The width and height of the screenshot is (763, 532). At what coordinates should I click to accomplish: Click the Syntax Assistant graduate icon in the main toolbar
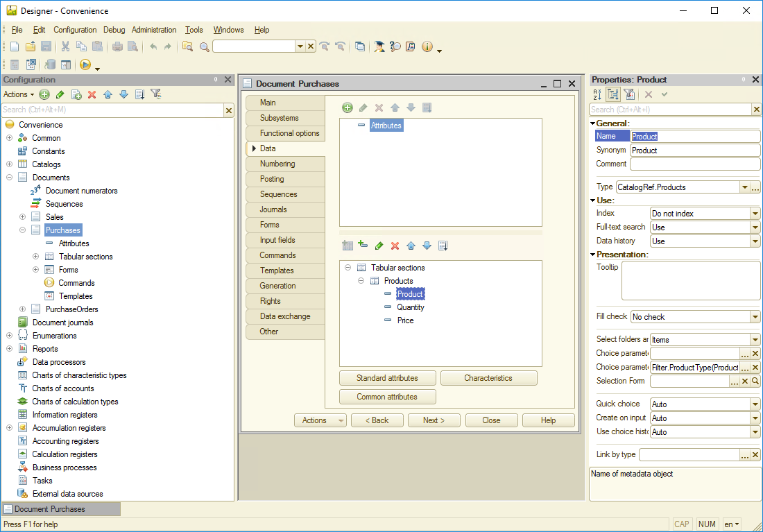379,46
